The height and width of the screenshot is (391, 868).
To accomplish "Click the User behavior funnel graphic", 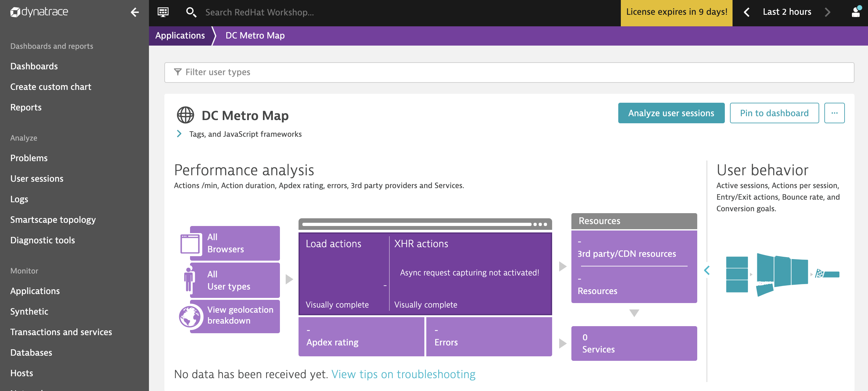I will (x=782, y=274).
